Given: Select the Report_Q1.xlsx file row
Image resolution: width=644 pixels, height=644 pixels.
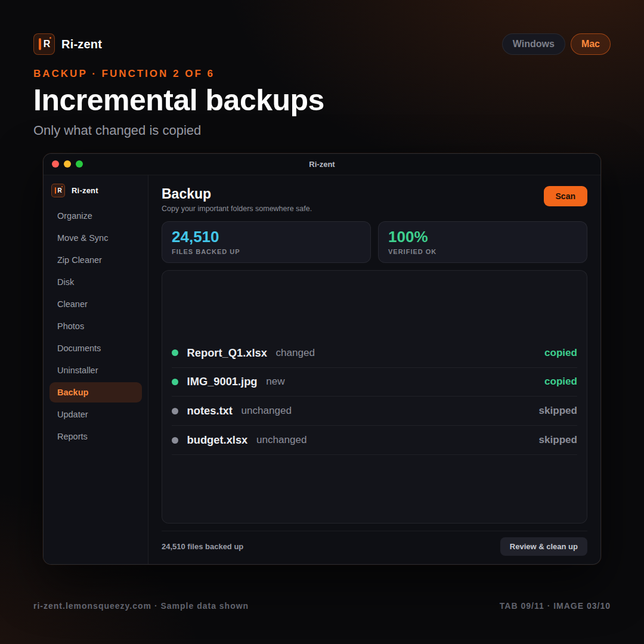Looking at the screenshot, I should [x=374, y=353].
